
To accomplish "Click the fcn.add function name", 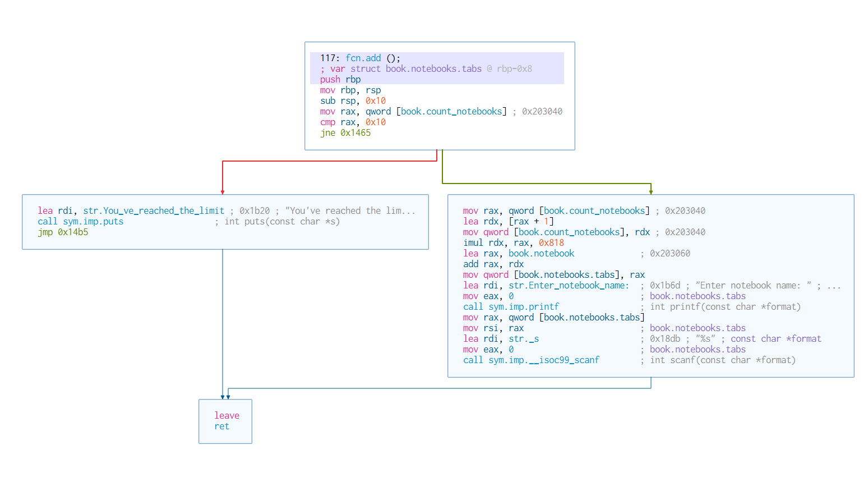I will click(x=363, y=58).
